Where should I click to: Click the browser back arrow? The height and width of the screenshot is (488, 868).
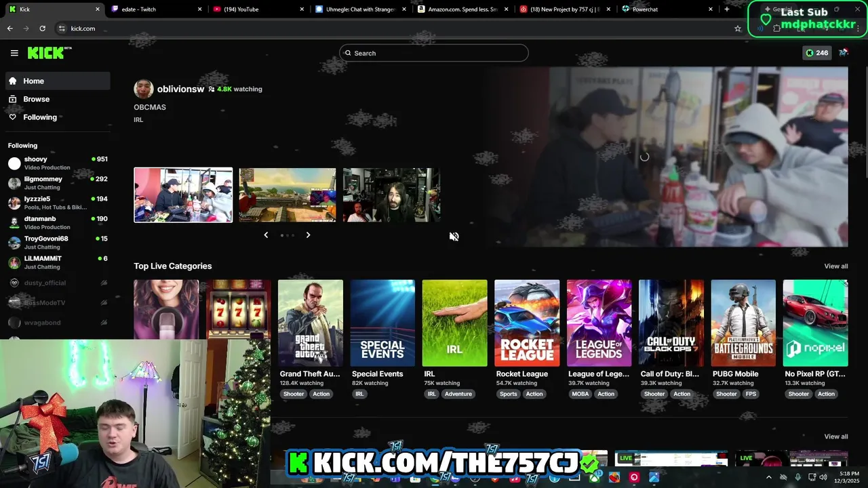coord(9,28)
